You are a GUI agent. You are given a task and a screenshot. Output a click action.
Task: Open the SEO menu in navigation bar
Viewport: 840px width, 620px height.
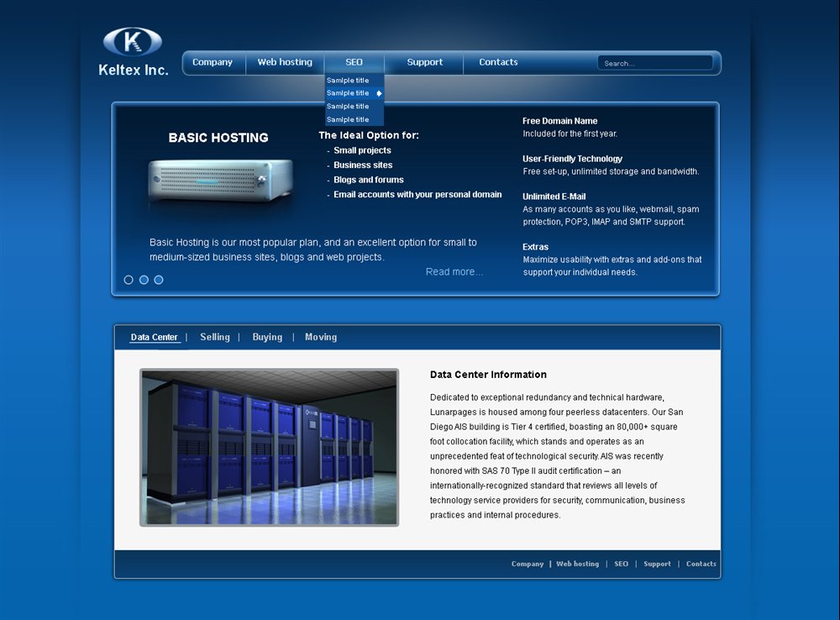tap(354, 62)
